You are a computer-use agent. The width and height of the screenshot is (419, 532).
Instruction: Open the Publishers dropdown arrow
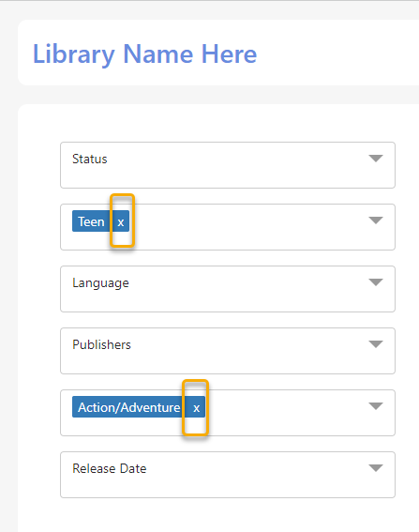point(376,344)
